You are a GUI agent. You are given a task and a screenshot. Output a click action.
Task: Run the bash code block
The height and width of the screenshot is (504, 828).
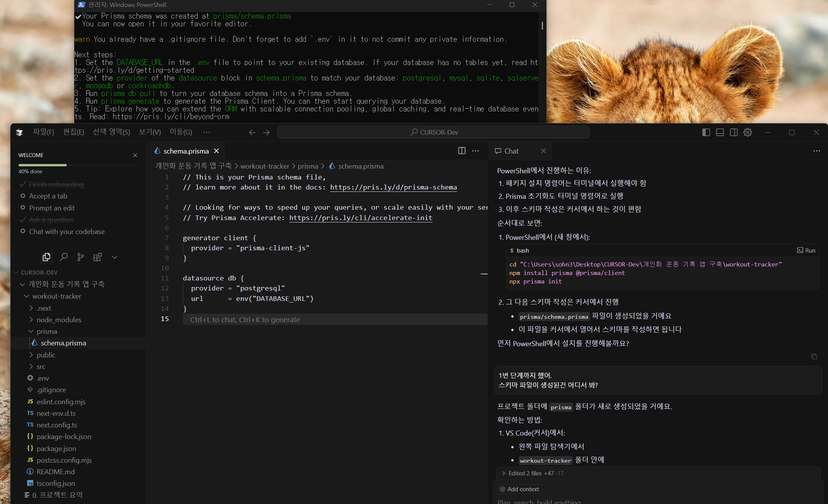pos(806,251)
